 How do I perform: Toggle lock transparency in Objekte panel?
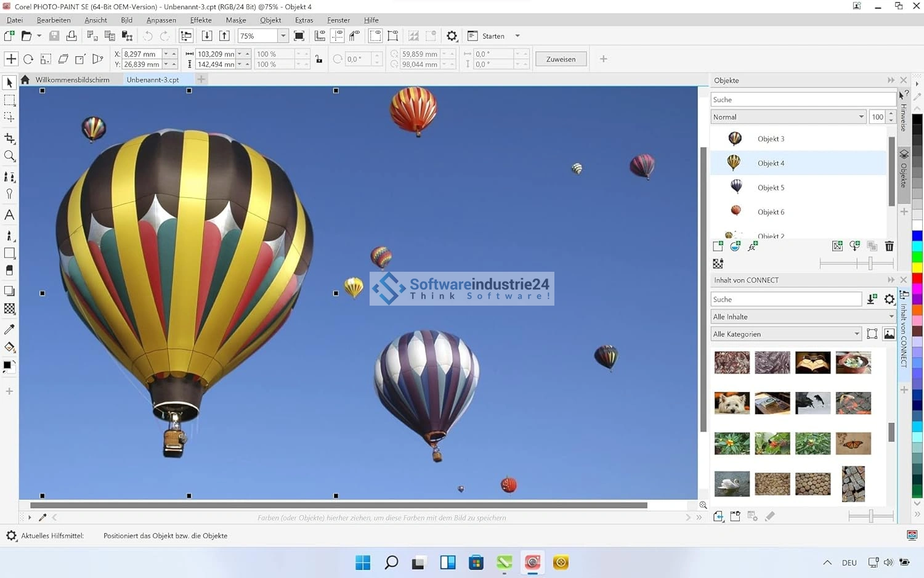tap(718, 264)
